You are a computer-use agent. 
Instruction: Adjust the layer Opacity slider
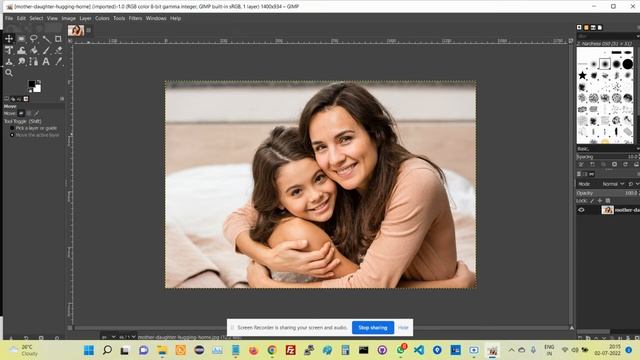pos(607,193)
